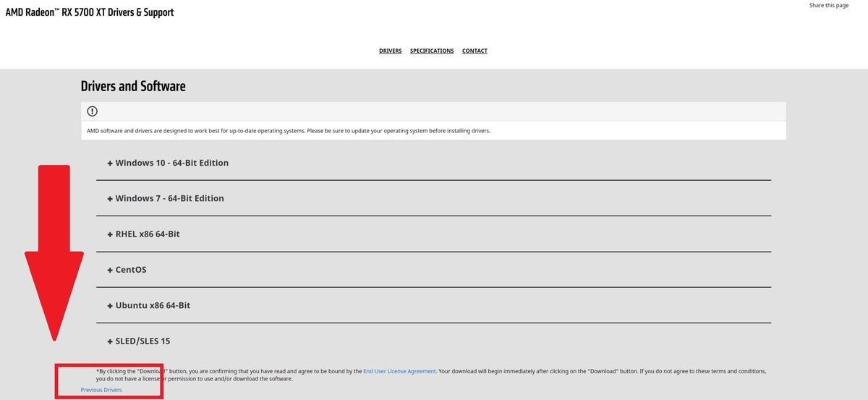868x400 pixels.
Task: Click the Share this page link
Action: [829, 5]
